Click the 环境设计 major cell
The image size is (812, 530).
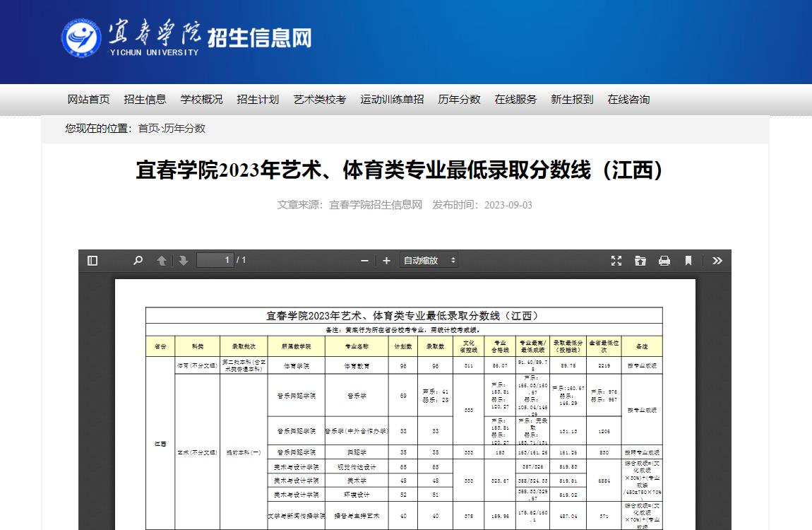(x=357, y=495)
